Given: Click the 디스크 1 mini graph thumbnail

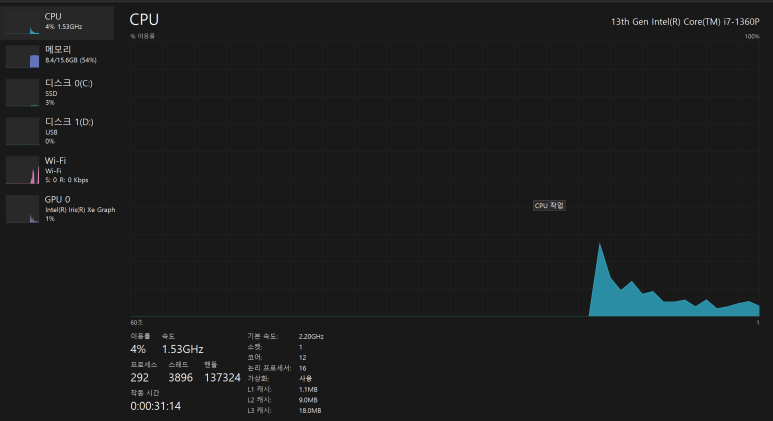Looking at the screenshot, I should tap(22, 131).
